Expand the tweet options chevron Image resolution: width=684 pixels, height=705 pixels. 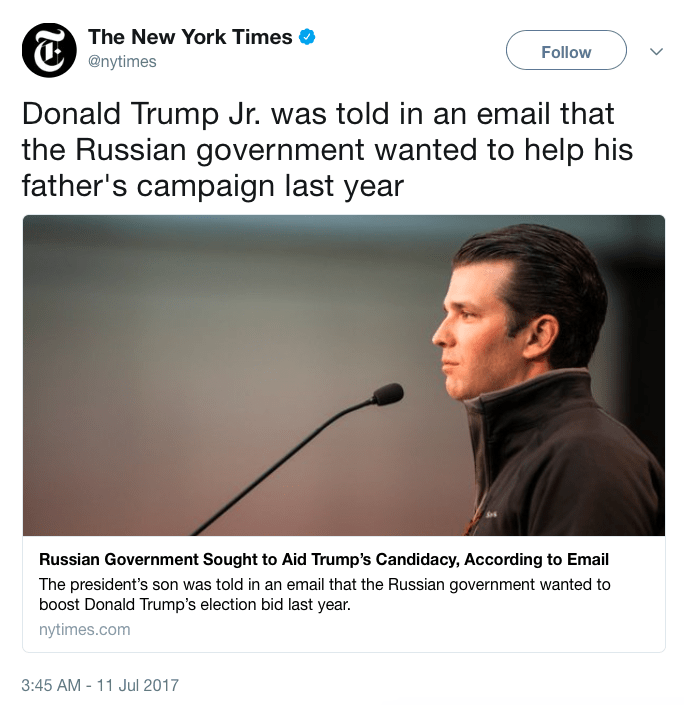coord(656,51)
